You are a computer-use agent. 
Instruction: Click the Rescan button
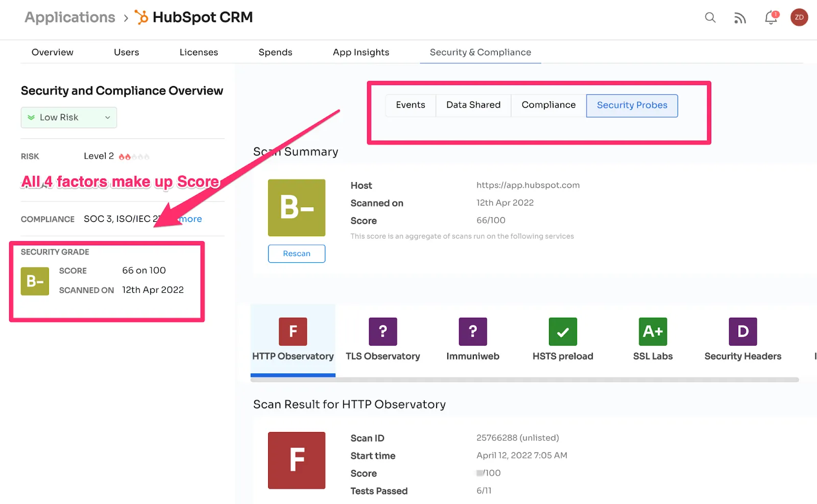click(297, 254)
